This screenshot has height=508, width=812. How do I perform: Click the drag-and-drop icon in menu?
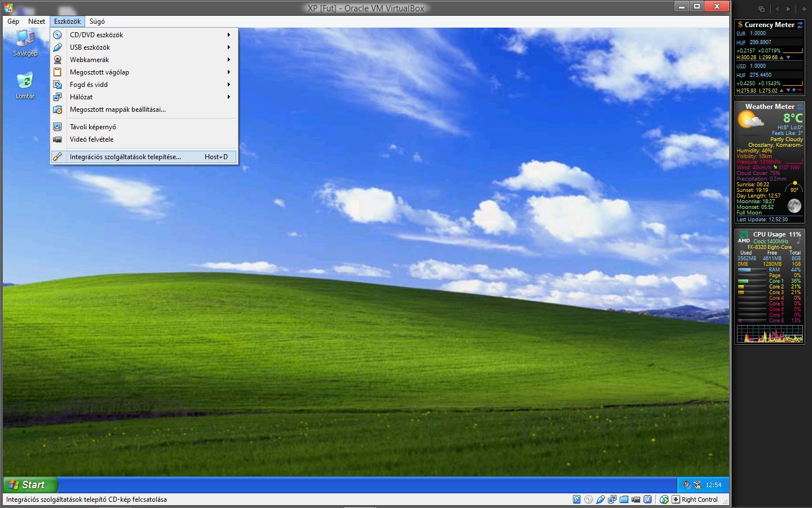click(58, 85)
